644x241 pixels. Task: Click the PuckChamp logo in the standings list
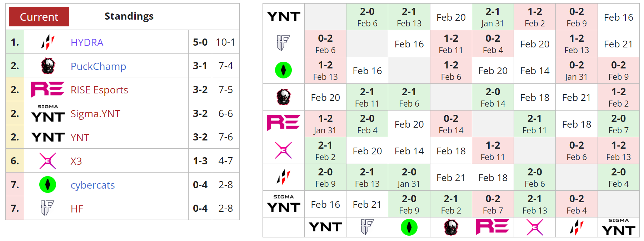[x=48, y=66]
